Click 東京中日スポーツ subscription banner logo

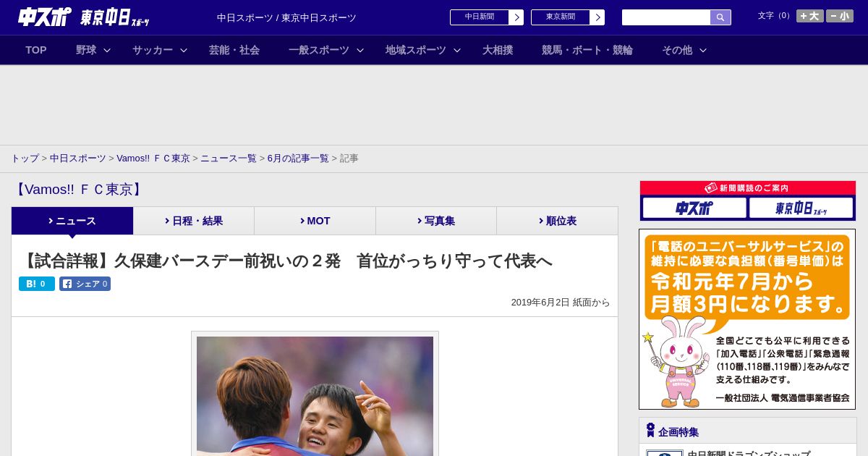click(x=801, y=208)
